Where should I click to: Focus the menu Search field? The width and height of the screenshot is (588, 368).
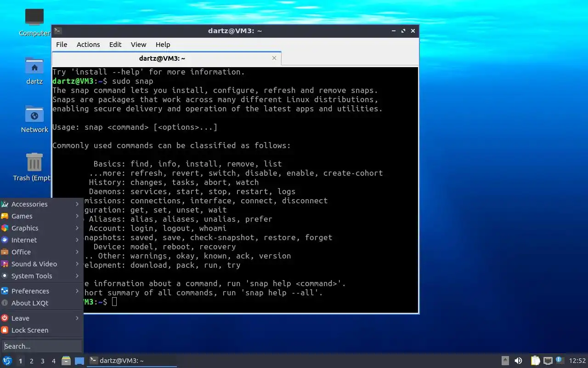(42, 346)
